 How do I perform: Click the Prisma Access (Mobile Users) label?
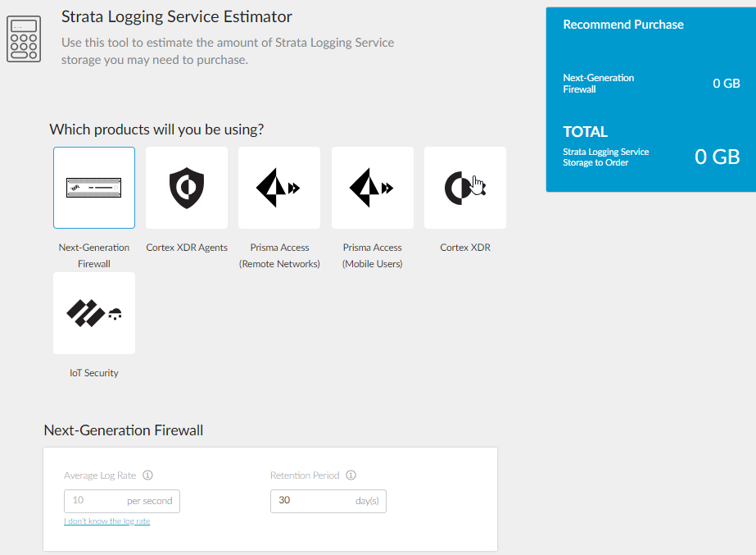pyautogui.click(x=373, y=256)
